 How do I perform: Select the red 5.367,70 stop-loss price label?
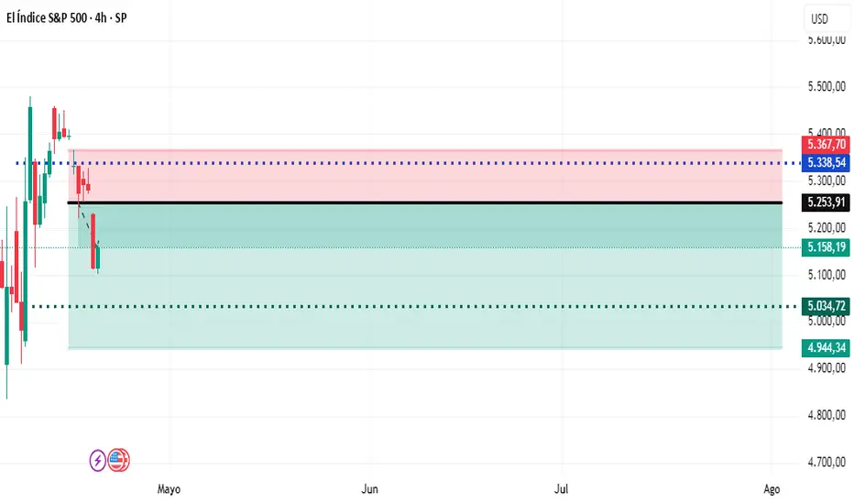(826, 145)
